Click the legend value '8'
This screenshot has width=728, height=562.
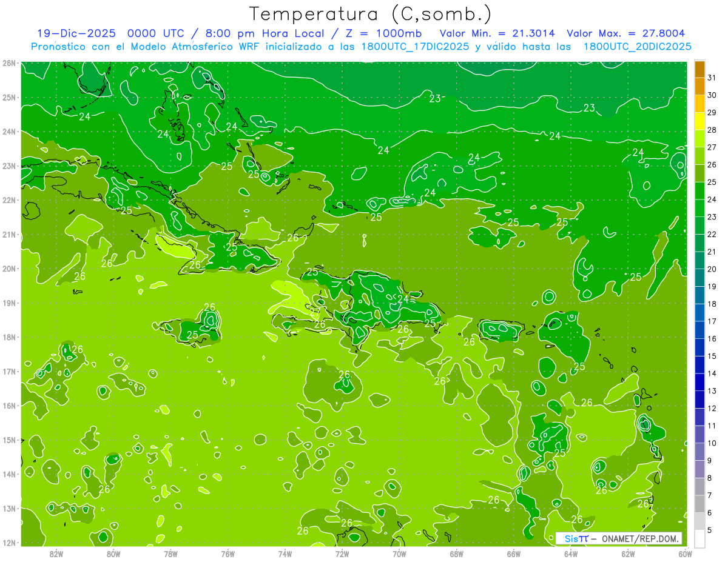[710, 478]
